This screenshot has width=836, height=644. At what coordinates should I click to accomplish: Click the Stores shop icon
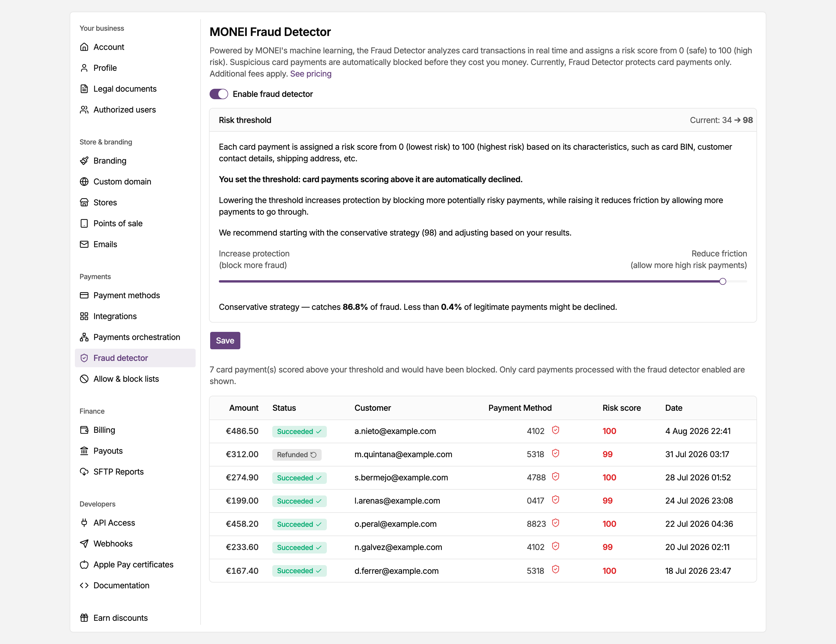(x=84, y=203)
